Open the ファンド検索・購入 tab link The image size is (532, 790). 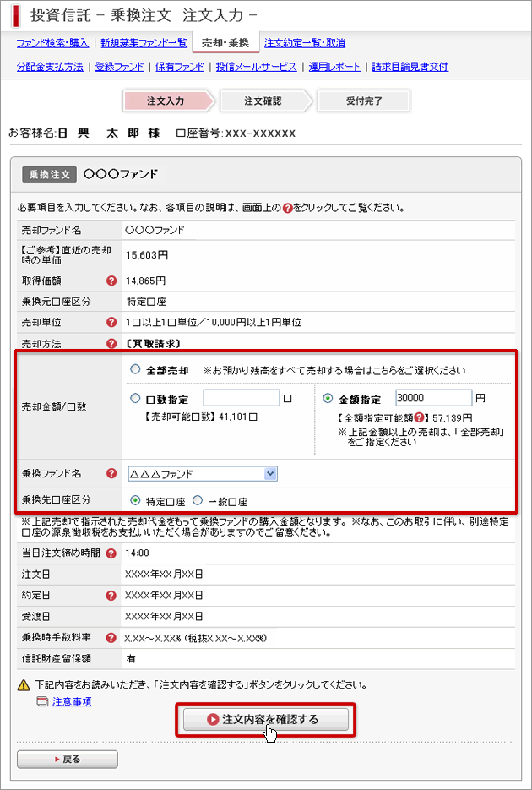[52, 43]
